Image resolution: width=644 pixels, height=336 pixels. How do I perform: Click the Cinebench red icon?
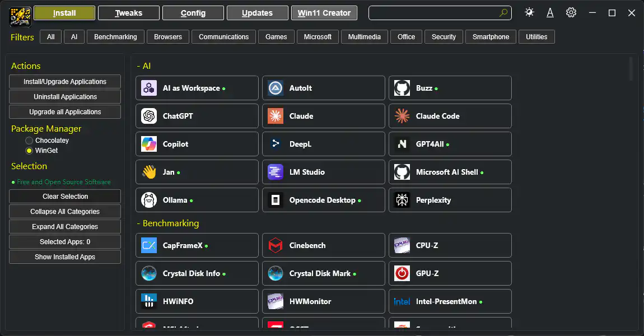(275, 245)
